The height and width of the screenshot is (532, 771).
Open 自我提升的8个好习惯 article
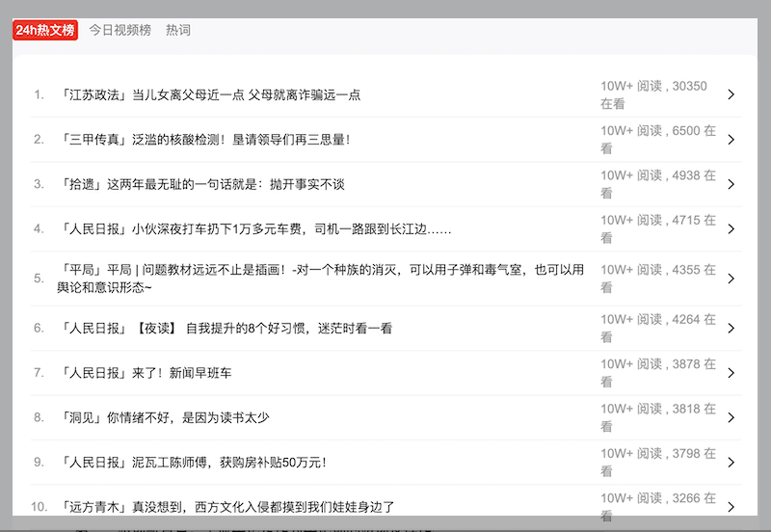(x=226, y=328)
